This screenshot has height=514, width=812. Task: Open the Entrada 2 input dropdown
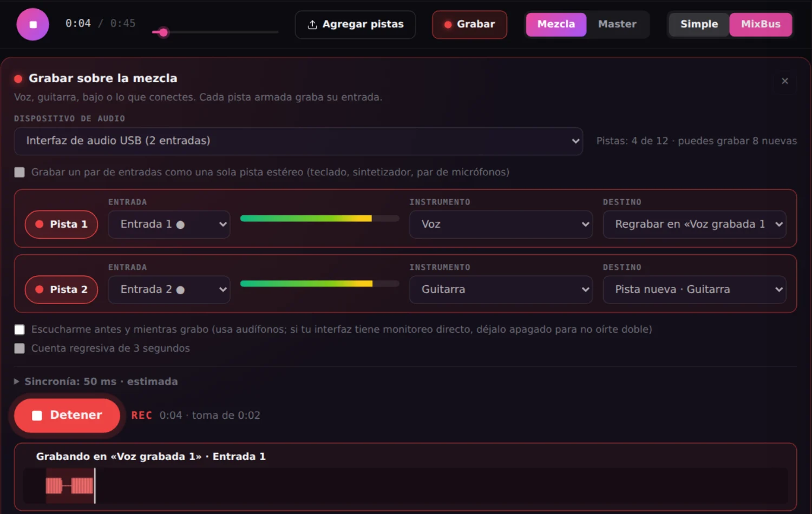[x=169, y=289]
